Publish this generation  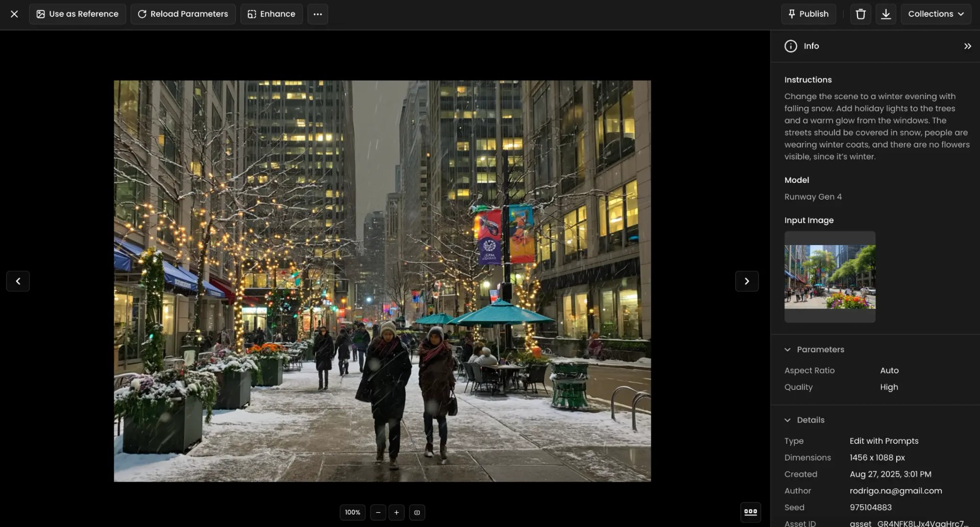click(x=808, y=14)
